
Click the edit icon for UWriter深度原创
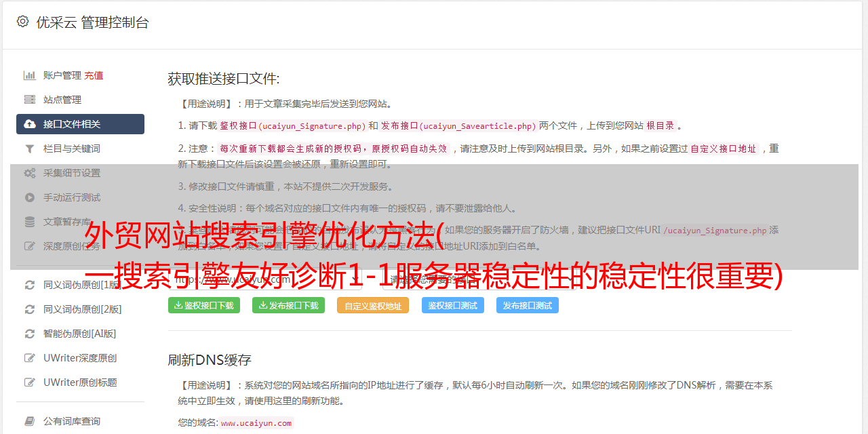[x=30, y=358]
